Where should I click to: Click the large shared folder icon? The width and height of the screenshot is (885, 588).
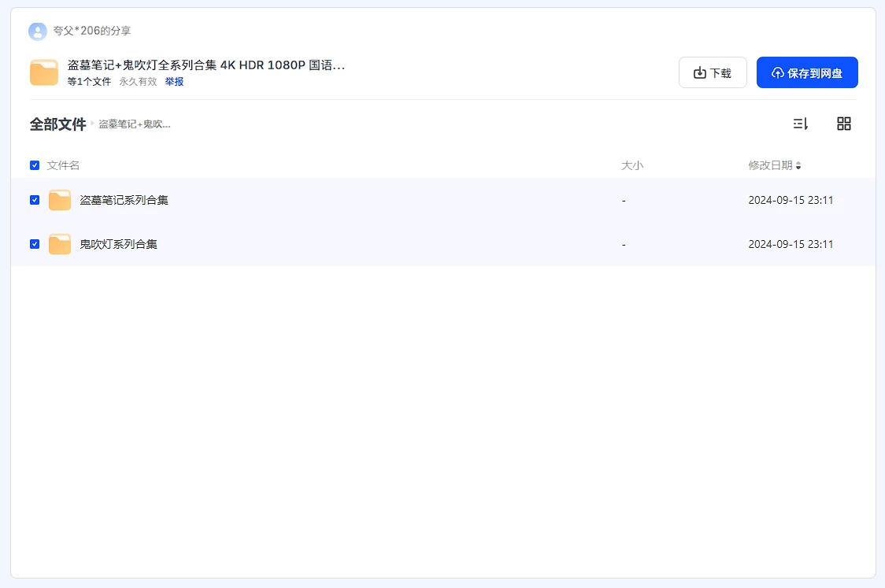tap(44, 72)
